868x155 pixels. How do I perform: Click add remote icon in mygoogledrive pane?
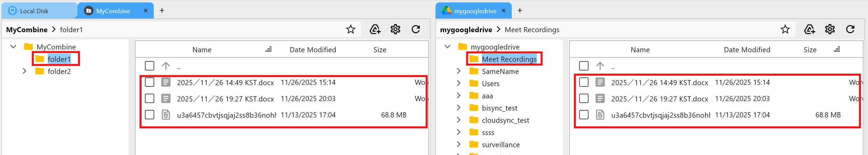tap(809, 30)
